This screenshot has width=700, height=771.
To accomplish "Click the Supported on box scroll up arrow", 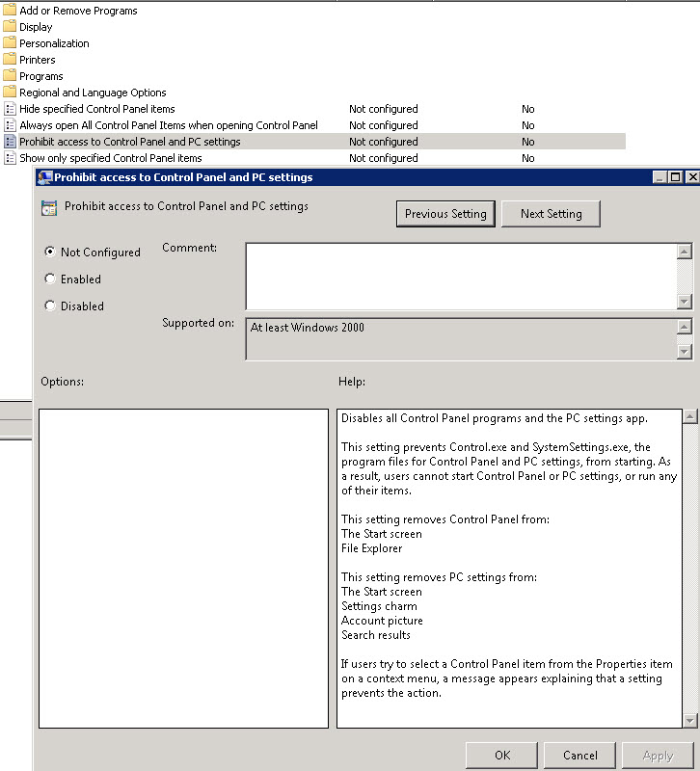I will 685,327.
